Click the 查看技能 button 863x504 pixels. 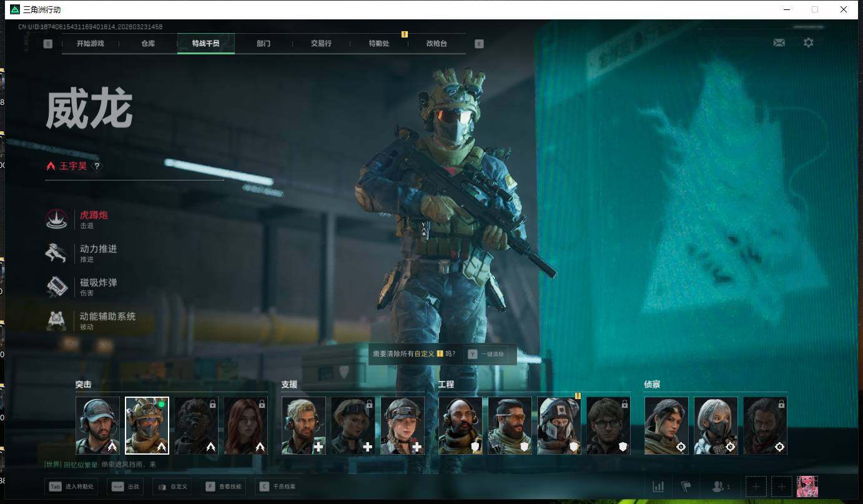pos(224,487)
